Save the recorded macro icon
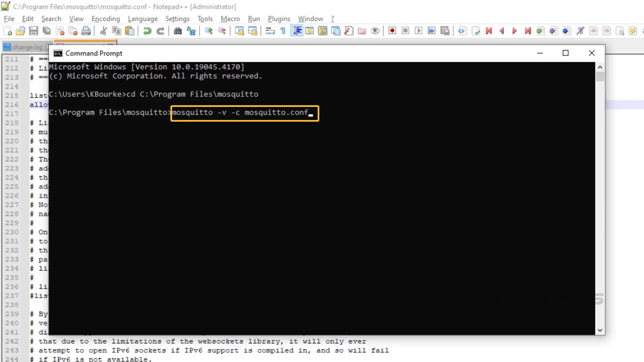Image resolution: width=644 pixels, height=362 pixels. pos(445,31)
